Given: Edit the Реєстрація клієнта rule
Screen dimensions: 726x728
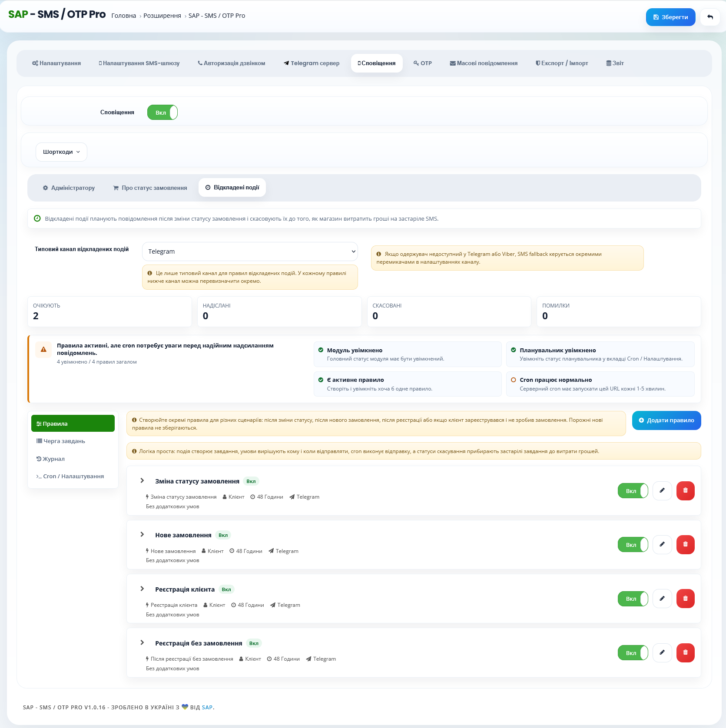Looking at the screenshot, I should (x=662, y=599).
